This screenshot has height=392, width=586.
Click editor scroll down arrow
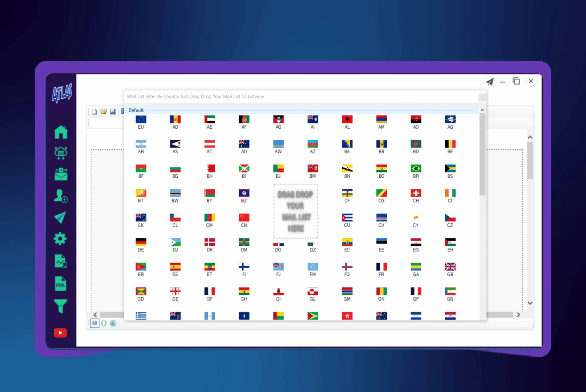pos(530,303)
